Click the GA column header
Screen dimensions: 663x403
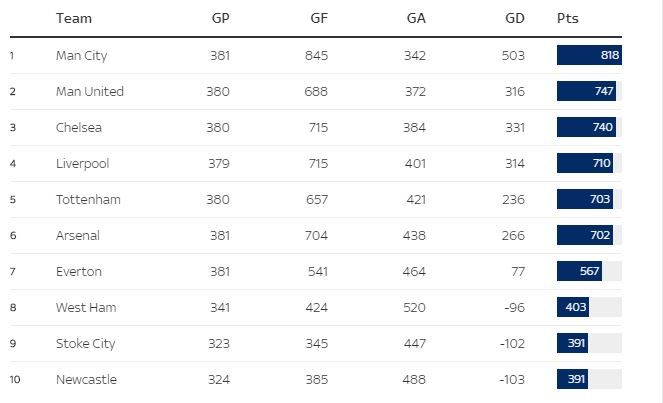416,19
